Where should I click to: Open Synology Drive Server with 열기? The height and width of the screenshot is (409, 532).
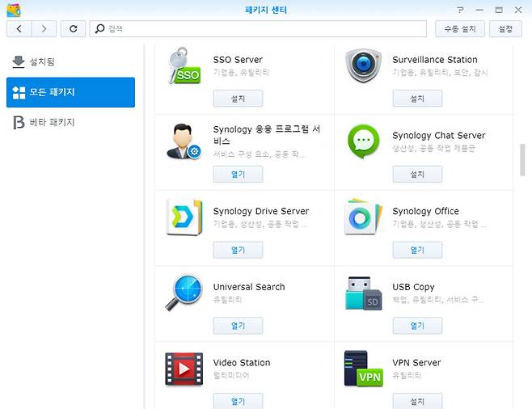tap(238, 250)
